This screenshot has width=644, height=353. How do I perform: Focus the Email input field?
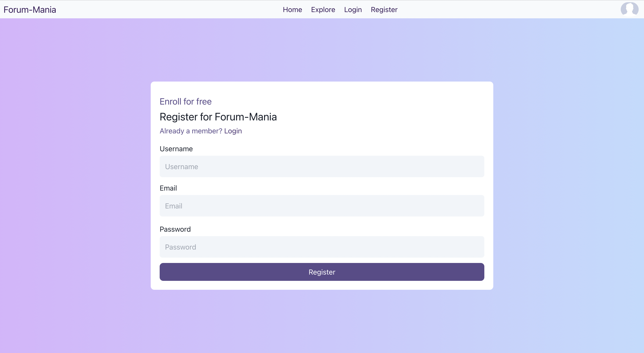pos(322,206)
